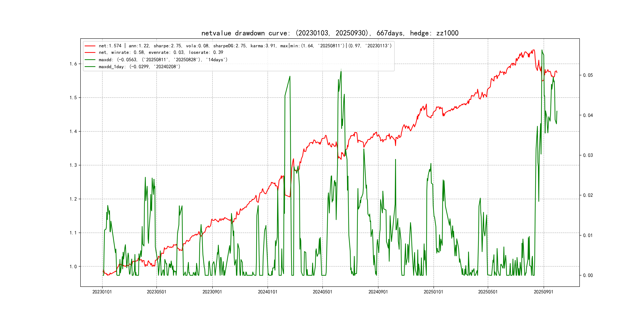Click the 20240101 x-axis date label
The height and width of the screenshot is (322, 644).
point(268,292)
